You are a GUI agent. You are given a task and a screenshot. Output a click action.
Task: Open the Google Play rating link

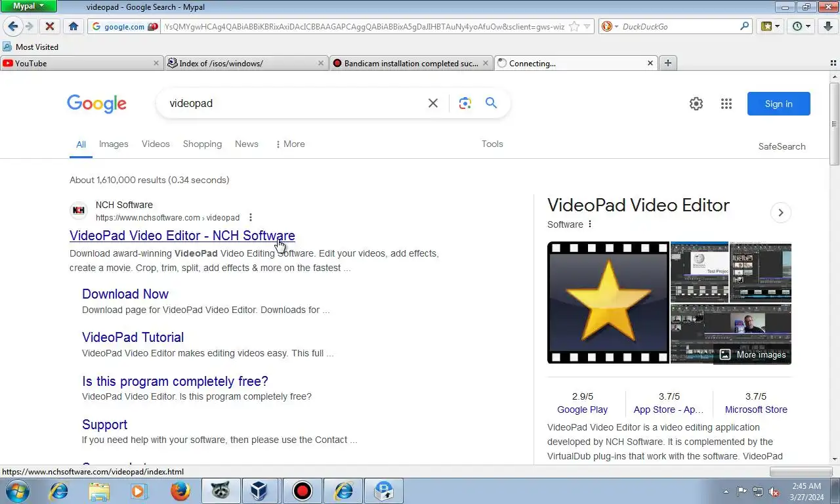tap(582, 409)
